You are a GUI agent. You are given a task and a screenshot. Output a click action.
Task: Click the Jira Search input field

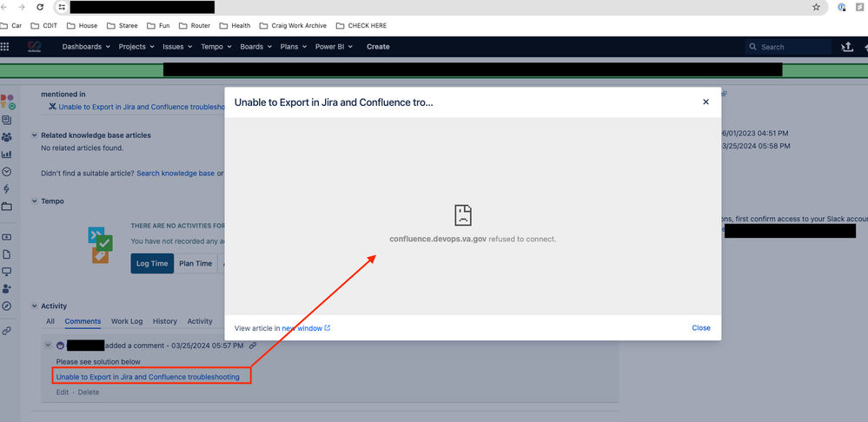(x=788, y=47)
